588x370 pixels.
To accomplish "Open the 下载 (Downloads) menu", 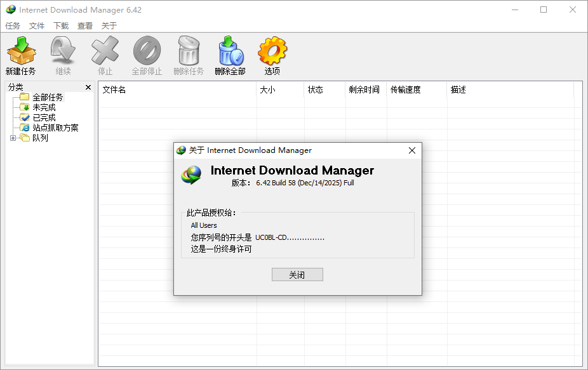I will (61, 26).
